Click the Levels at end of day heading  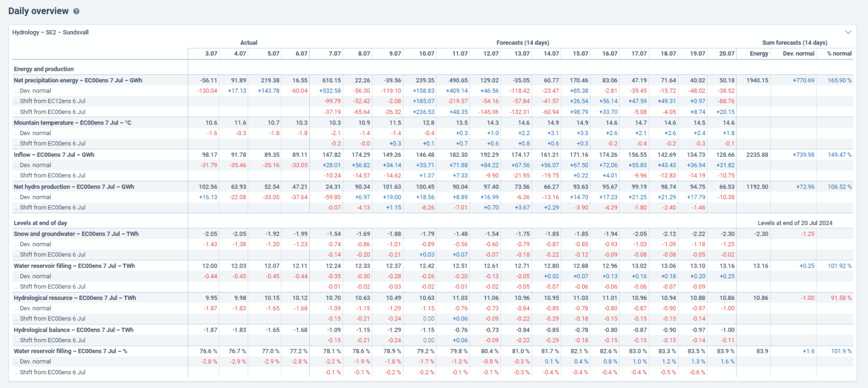(42, 222)
